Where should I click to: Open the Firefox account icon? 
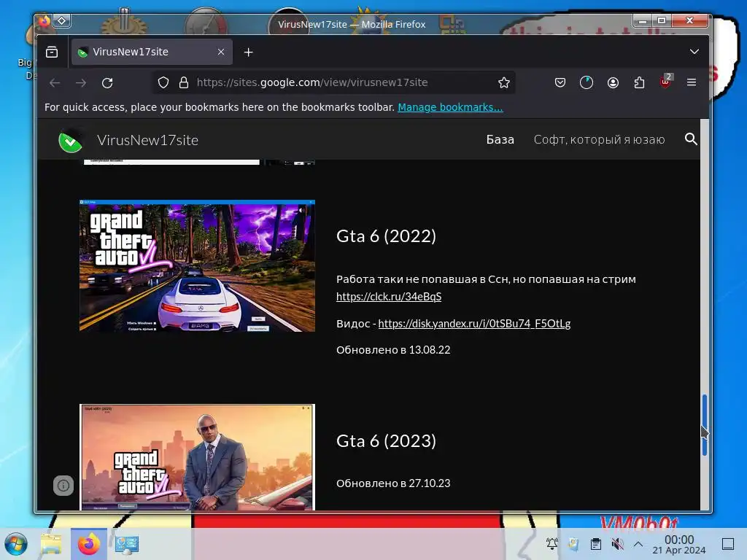click(x=613, y=82)
